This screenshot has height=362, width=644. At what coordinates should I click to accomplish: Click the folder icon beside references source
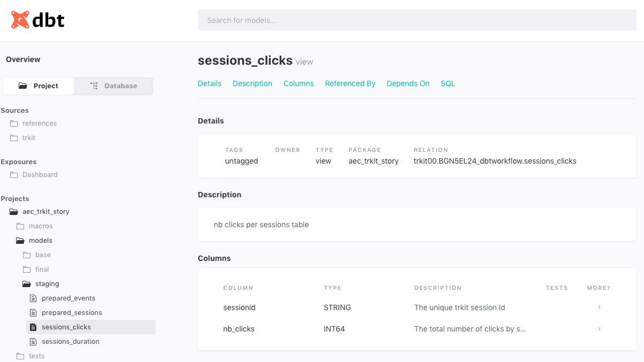point(14,124)
